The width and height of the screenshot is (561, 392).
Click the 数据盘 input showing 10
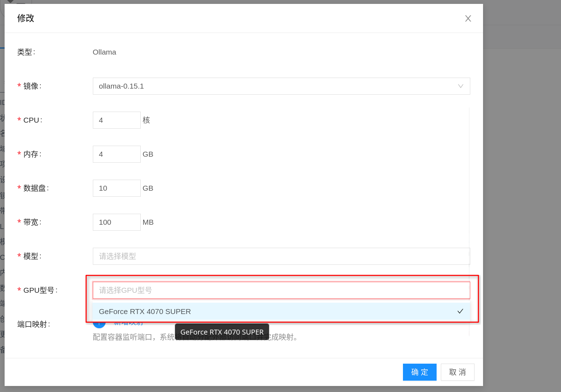click(117, 188)
